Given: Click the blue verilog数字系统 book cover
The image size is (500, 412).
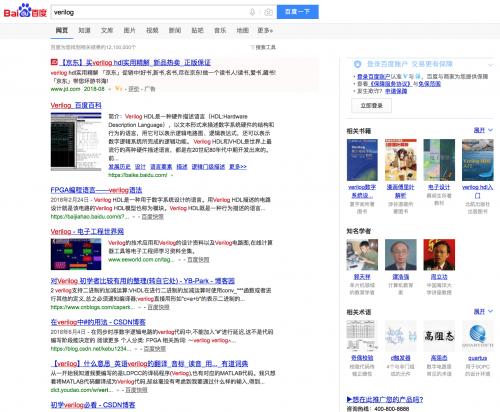Looking at the screenshot, I should point(362,160).
